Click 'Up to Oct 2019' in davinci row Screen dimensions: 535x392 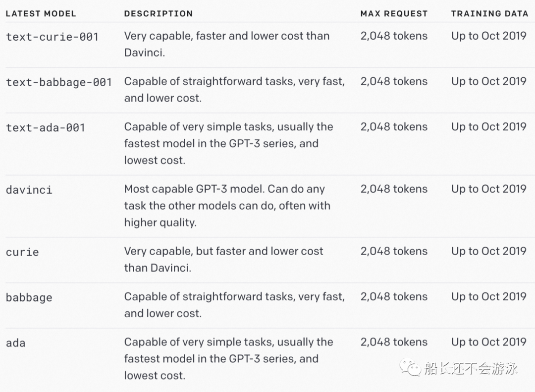(489, 189)
